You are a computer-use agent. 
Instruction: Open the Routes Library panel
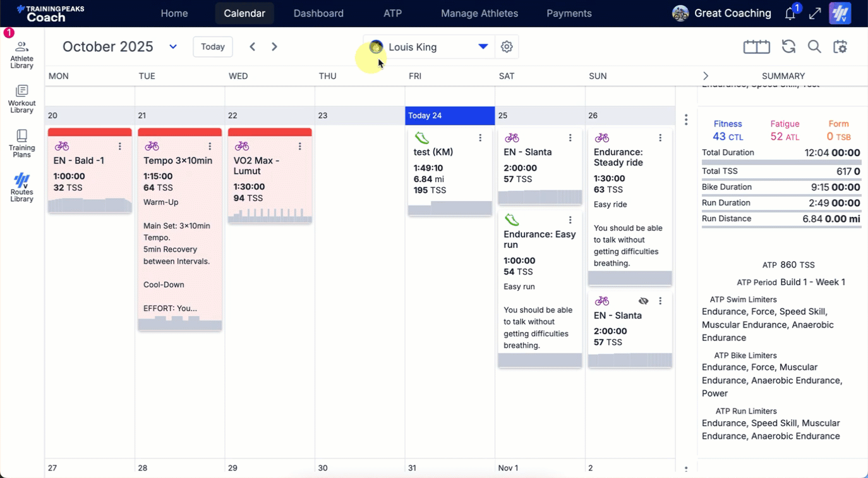pyautogui.click(x=21, y=188)
